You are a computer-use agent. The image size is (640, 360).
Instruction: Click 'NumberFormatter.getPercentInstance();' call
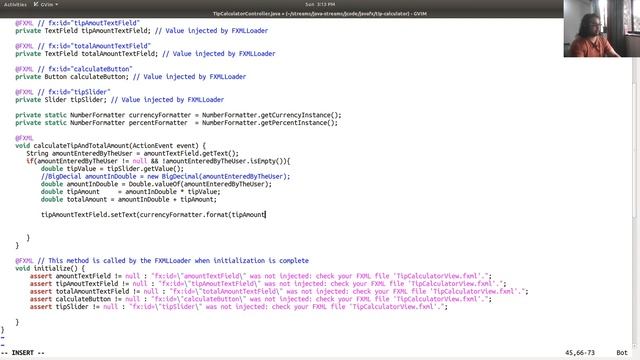[270, 123]
